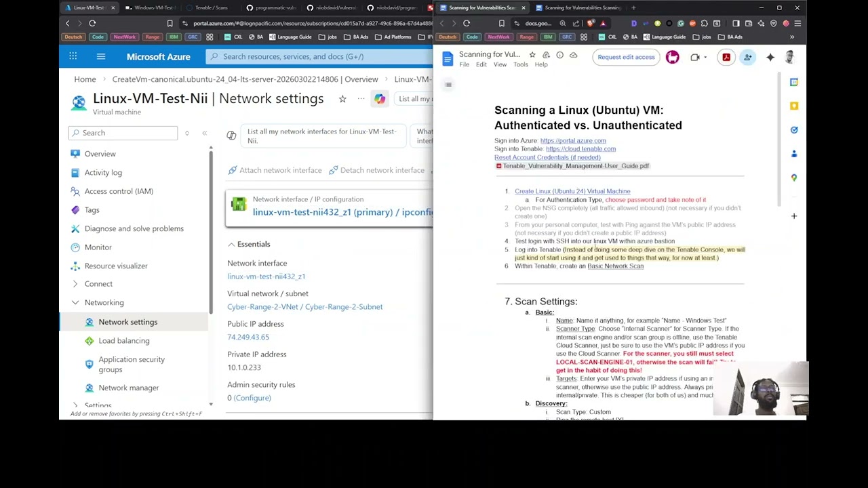Click Request edit access
Viewport: 868px width, 488px height.
click(626, 57)
